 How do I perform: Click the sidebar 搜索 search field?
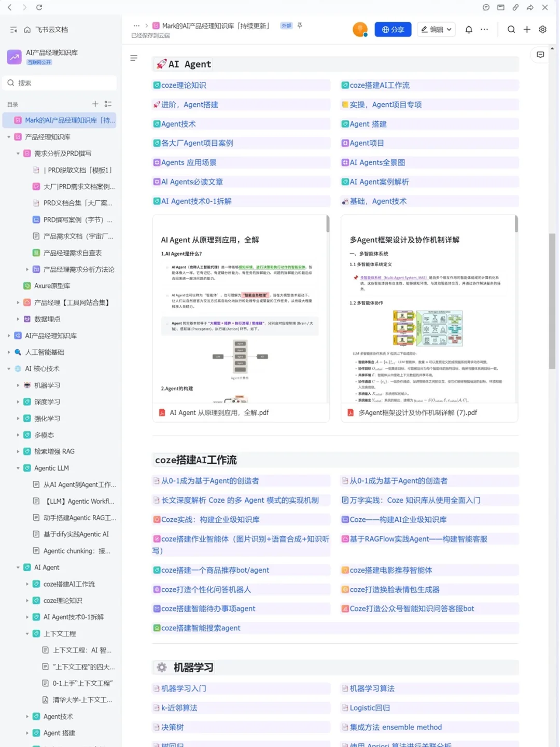click(x=60, y=83)
